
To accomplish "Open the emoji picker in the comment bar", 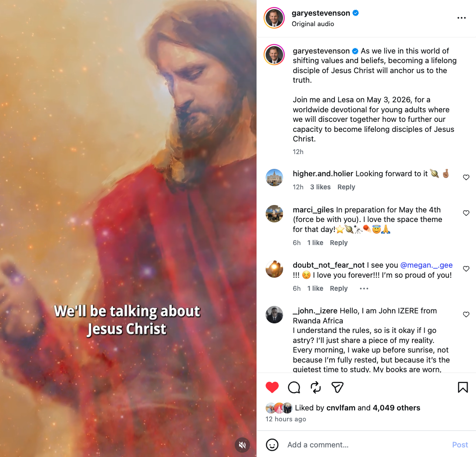I will tap(272, 445).
